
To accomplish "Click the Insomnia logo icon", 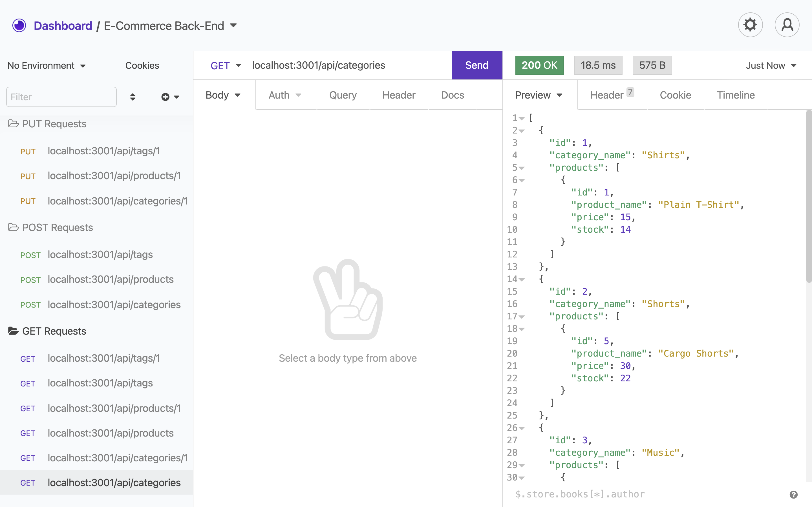I will click(x=19, y=25).
